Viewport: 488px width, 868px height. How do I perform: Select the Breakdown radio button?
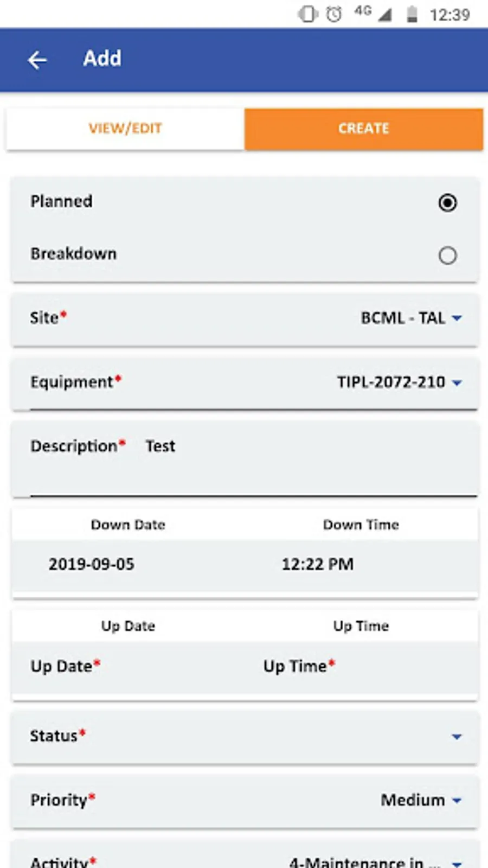point(447,255)
